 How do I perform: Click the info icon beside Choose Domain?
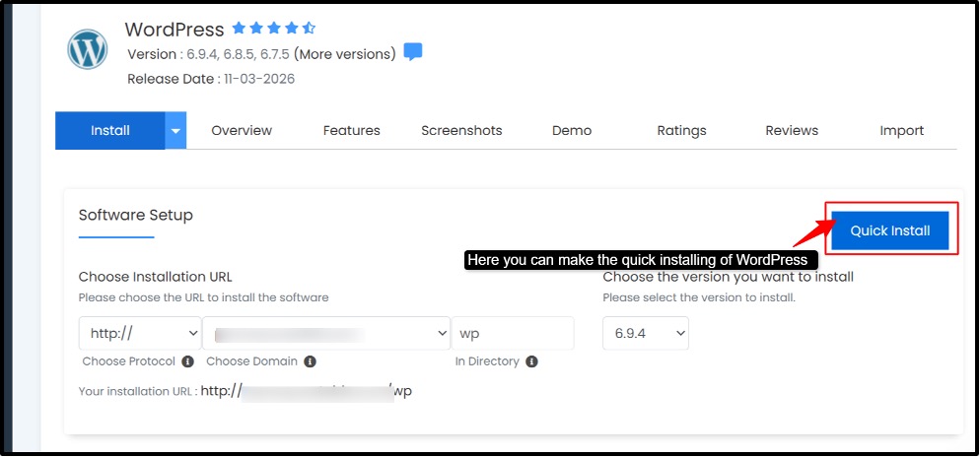pyautogui.click(x=310, y=361)
